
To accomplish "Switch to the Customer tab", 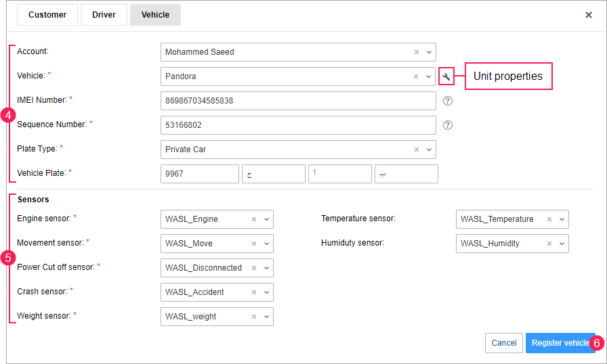I will coord(47,15).
